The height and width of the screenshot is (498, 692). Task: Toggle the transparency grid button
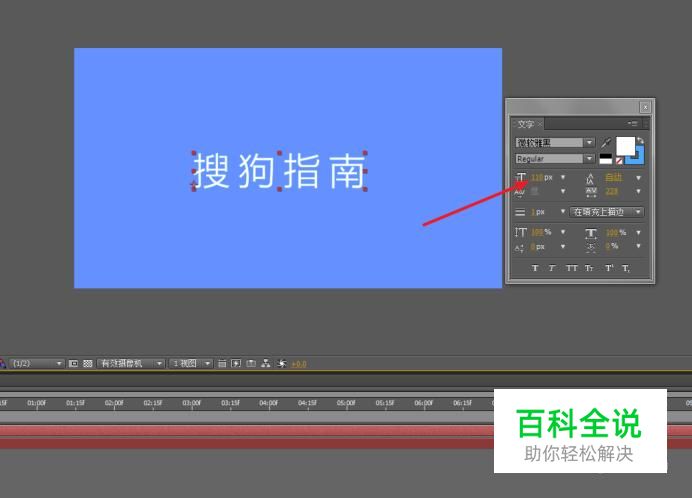tap(88, 363)
